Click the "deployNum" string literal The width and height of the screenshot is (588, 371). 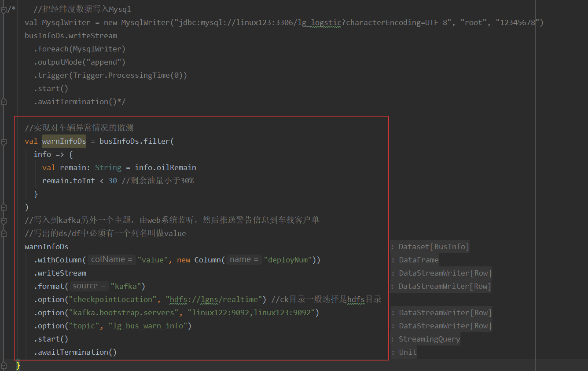(288, 260)
